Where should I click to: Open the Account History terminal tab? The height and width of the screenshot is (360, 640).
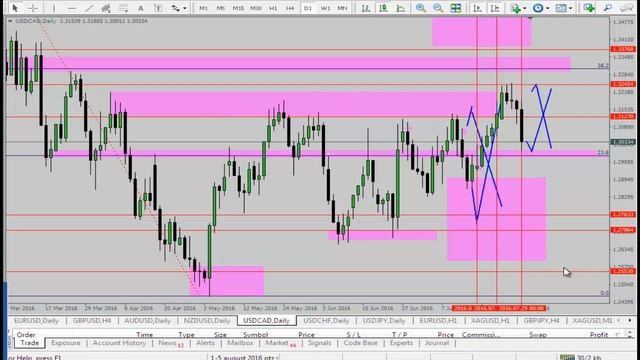(119, 343)
